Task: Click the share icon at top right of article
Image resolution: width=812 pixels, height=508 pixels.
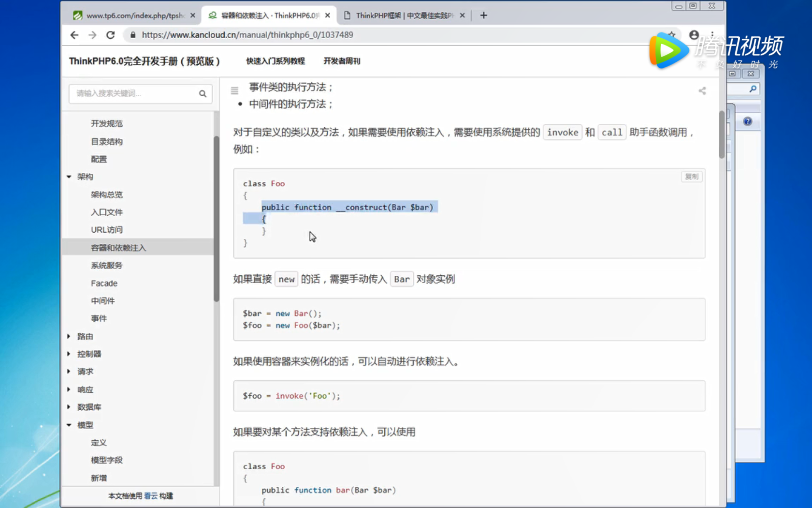Action: 702,91
